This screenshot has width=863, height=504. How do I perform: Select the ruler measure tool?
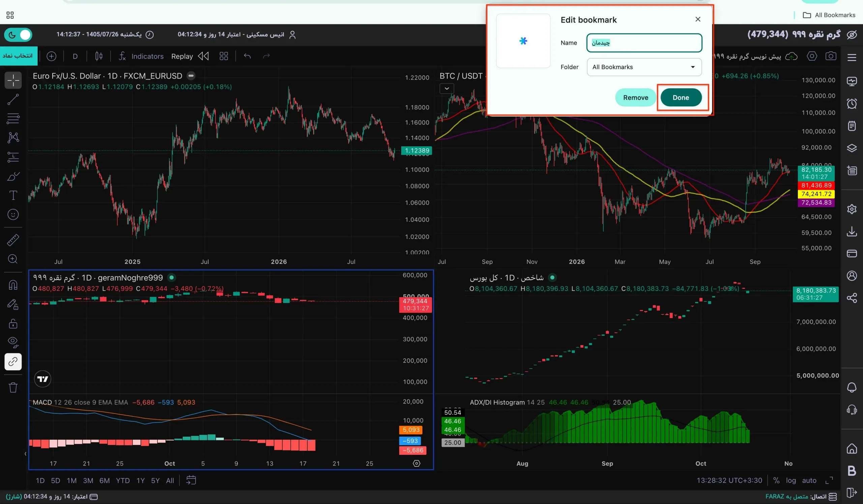point(13,240)
